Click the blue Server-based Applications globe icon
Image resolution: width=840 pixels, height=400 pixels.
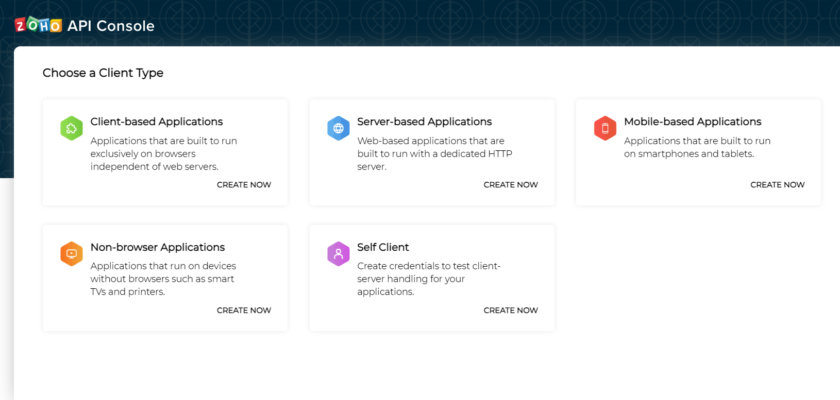(x=338, y=129)
